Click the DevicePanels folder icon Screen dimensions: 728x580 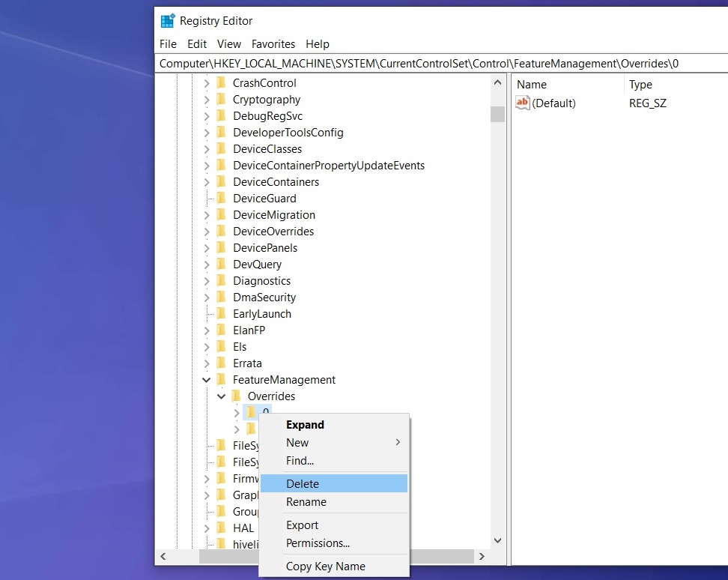tap(222, 248)
